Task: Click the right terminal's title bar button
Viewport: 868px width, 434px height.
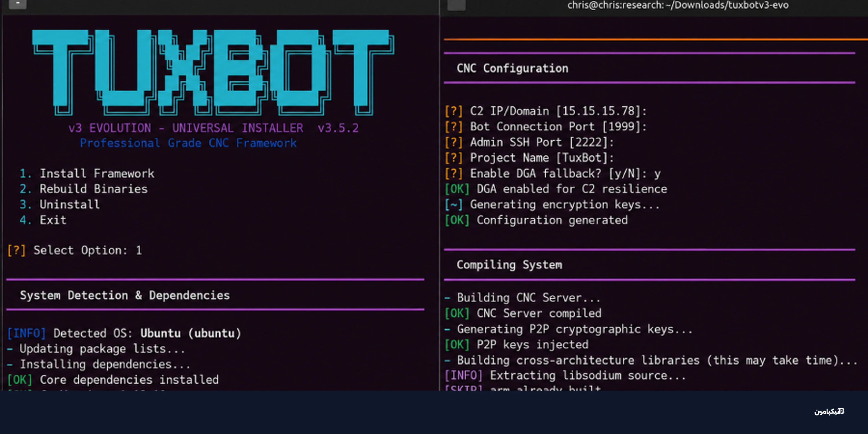Action: point(456,5)
